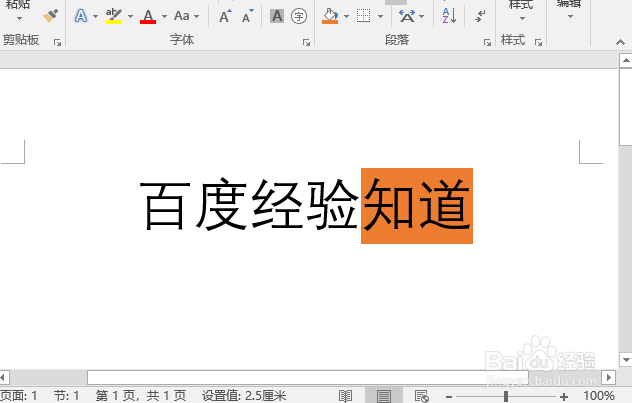Click the enclosed character circle icon
The width and height of the screenshot is (632, 403).
click(299, 16)
